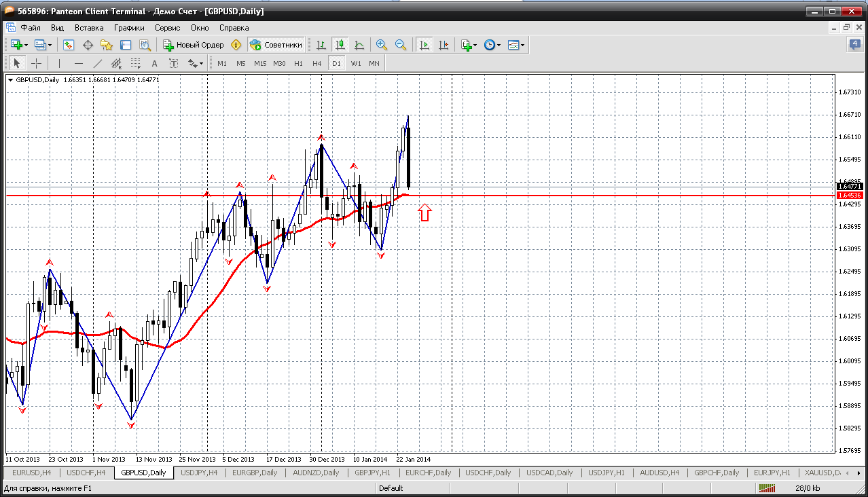Expand the periods clock dropdown arrow
This screenshot has width=868, height=497.
point(499,45)
